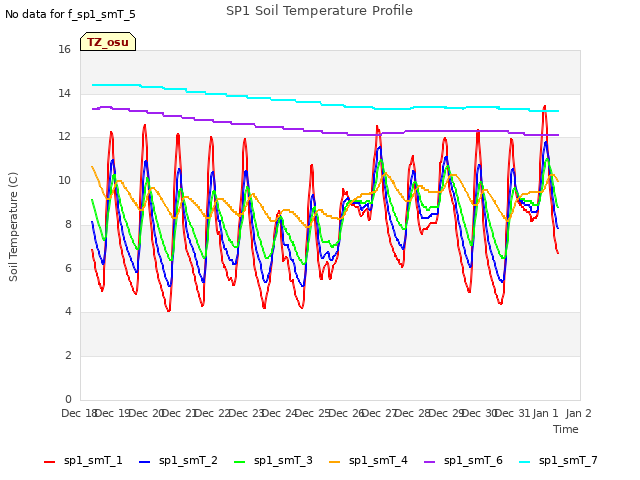This screenshot has width=640, height=480.
Task: Click the orange sp1_smT_4 legend swatch
Action: [334, 462]
